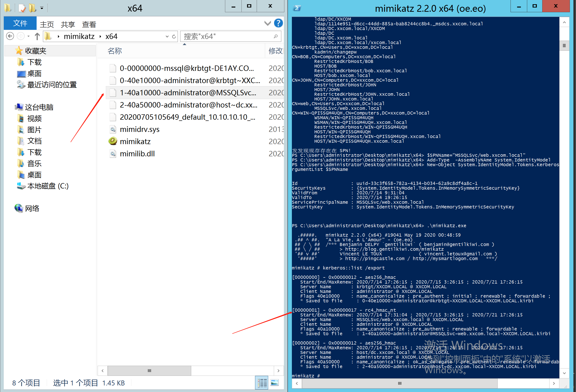Switch to Details view icon in the status bar

262,383
